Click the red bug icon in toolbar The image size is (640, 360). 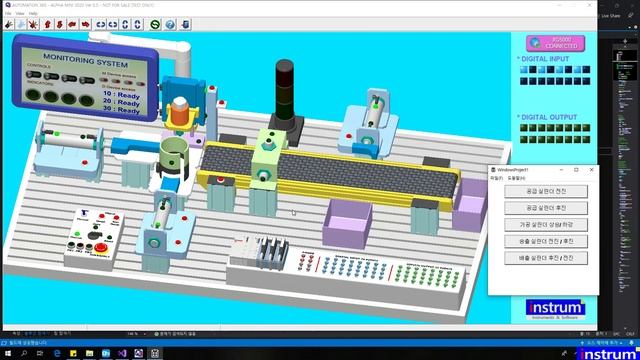pyautogui.click(x=33, y=24)
